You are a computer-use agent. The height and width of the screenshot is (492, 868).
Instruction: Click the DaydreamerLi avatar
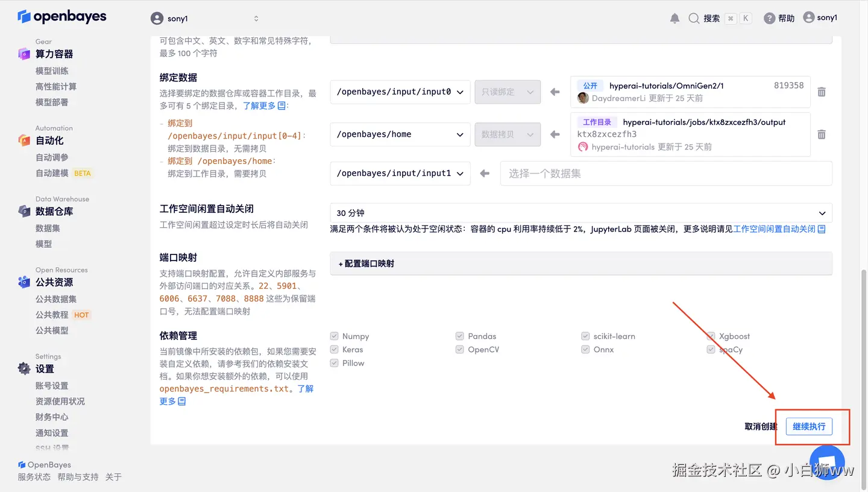point(583,98)
